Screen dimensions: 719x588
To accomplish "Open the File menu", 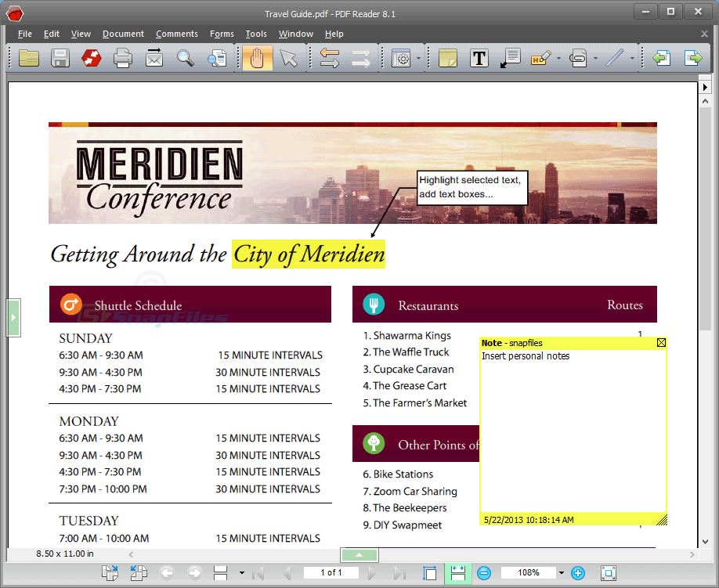I will click(25, 34).
